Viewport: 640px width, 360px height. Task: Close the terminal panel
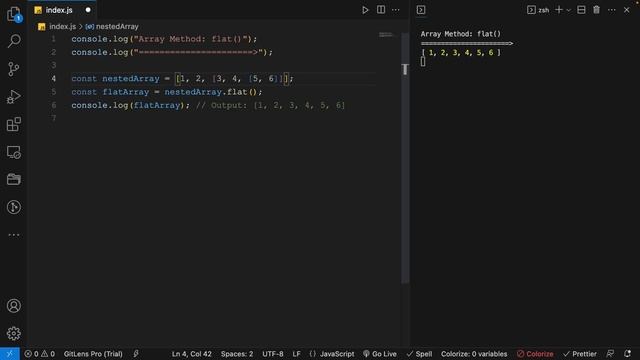pyautogui.click(x=627, y=10)
